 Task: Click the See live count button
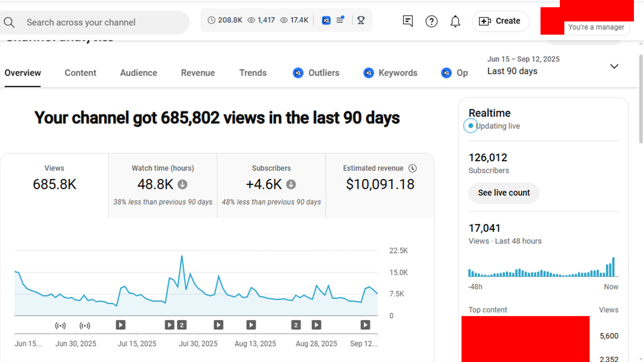tap(504, 193)
